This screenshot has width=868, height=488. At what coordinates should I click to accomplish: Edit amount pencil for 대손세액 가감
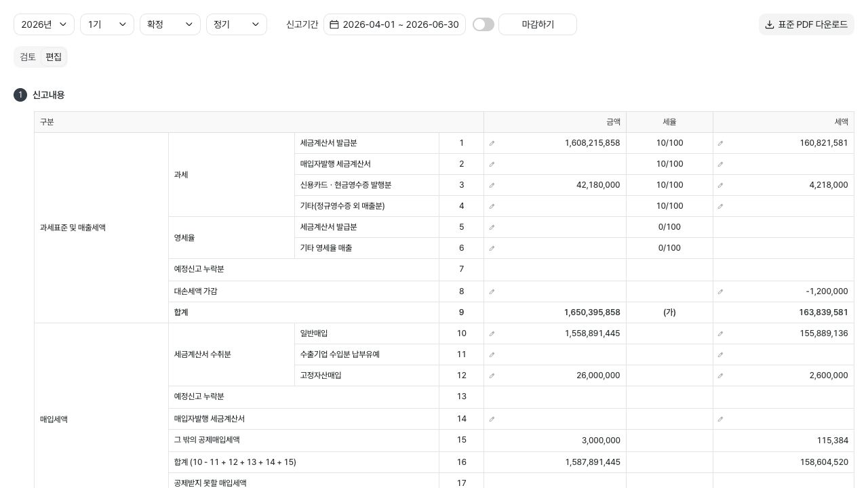[x=492, y=291]
